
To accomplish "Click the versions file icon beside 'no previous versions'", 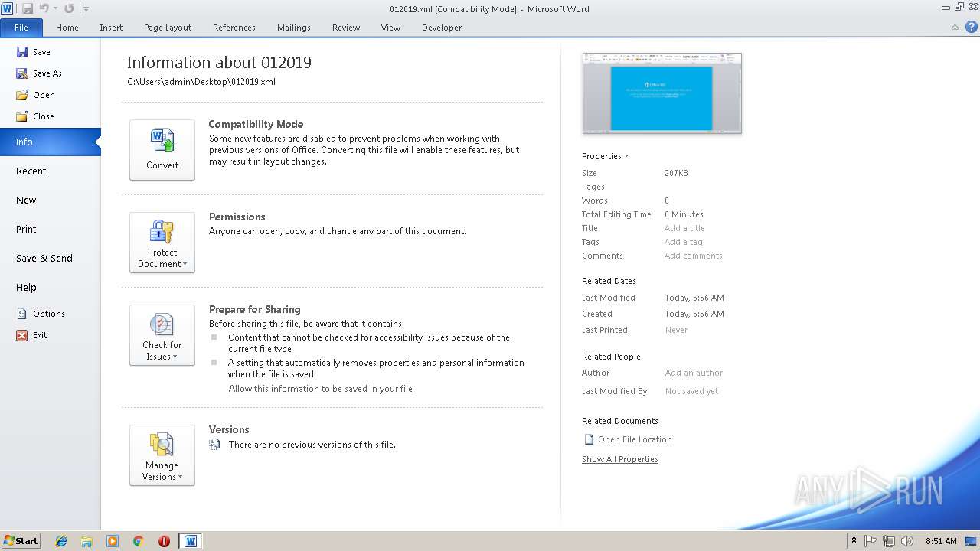I will click(x=215, y=444).
